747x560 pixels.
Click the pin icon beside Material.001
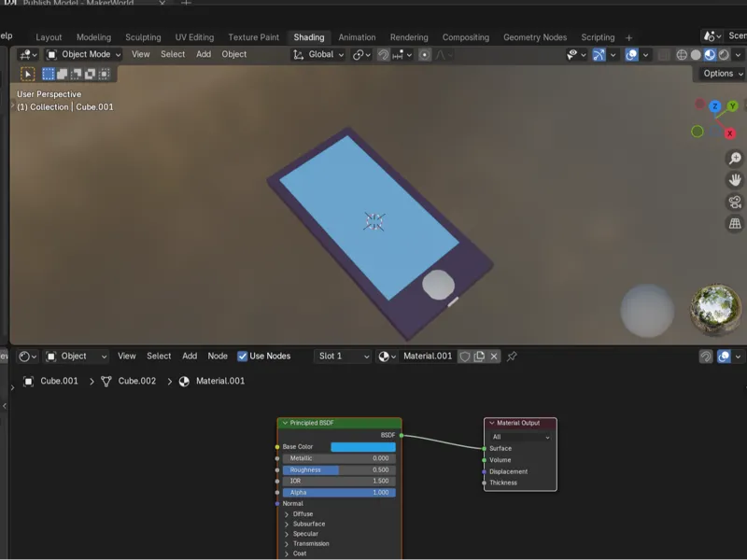(512, 357)
